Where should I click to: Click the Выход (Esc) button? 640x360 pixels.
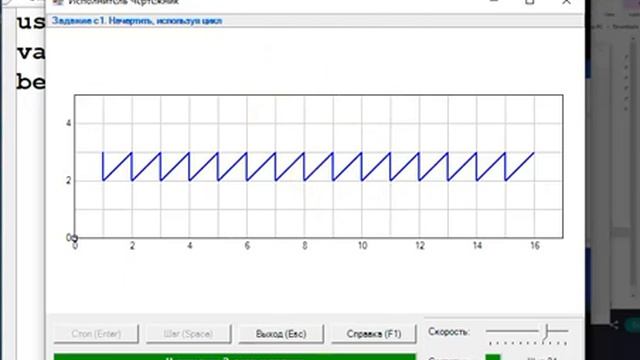click(x=281, y=334)
